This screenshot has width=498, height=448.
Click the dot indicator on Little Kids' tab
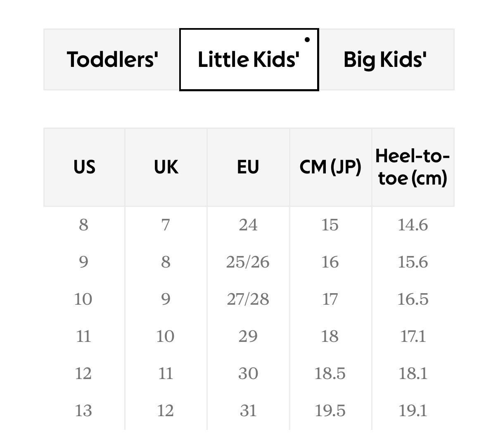click(307, 40)
